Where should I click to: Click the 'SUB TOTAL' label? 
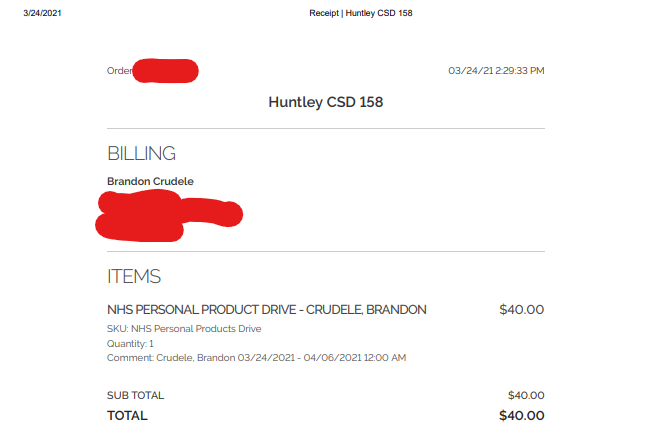pos(135,396)
